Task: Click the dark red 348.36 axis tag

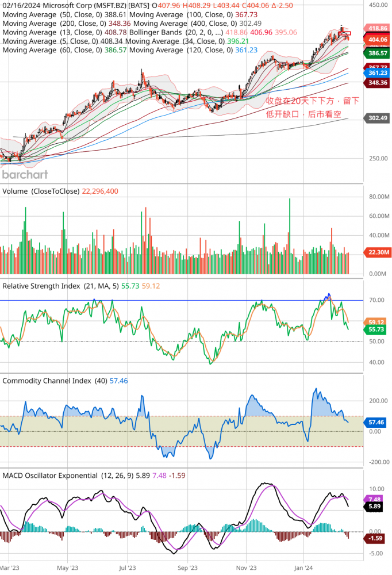Action: pyautogui.click(x=377, y=82)
